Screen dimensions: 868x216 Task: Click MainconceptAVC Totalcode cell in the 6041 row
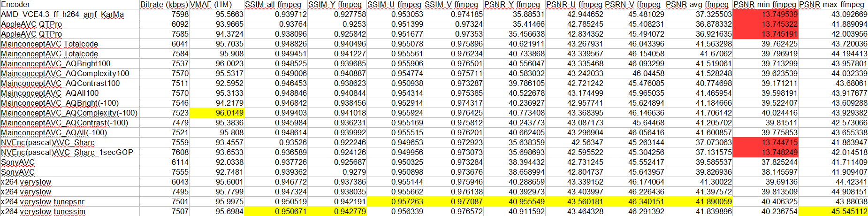coord(70,44)
